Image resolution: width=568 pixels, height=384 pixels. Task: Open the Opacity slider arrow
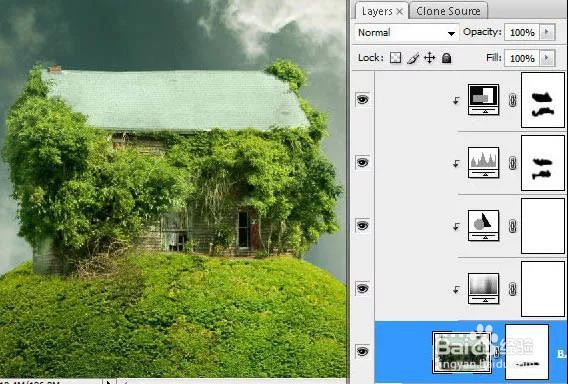pyautogui.click(x=547, y=33)
